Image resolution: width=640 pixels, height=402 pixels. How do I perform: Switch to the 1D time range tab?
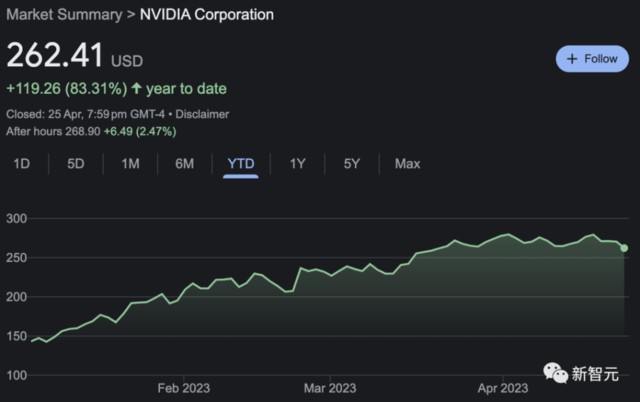click(21, 163)
